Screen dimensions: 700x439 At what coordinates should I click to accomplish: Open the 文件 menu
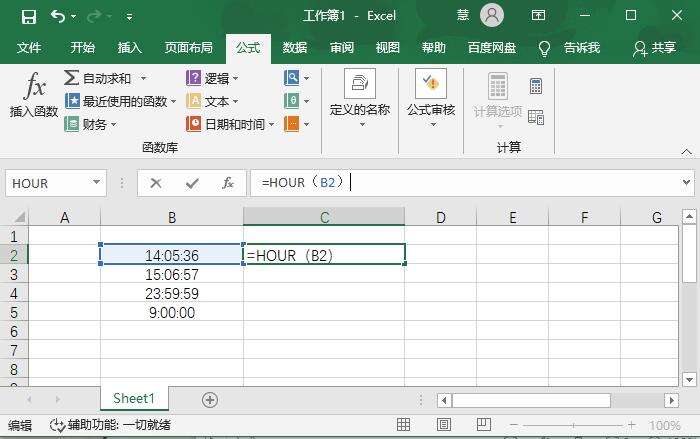point(29,47)
